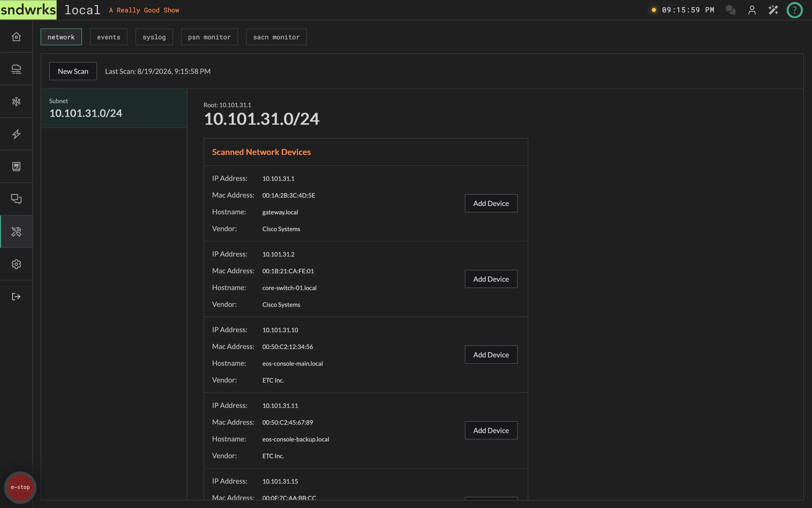Add Device for gateway.local

coord(491,203)
